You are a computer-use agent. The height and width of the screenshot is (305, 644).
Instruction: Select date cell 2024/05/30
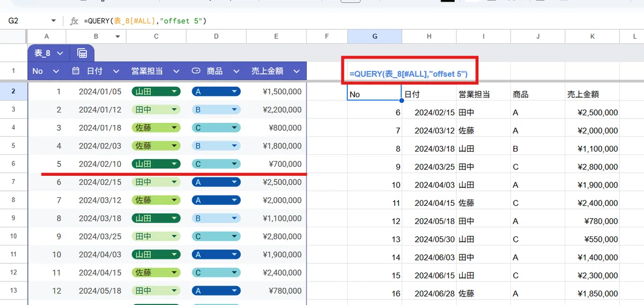(x=429, y=239)
